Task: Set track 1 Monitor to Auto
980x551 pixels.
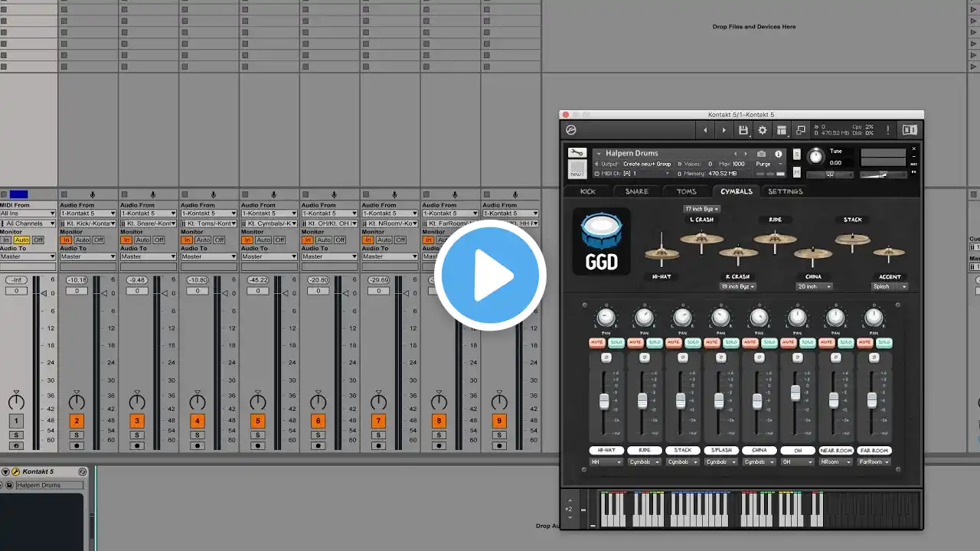Action: point(21,240)
